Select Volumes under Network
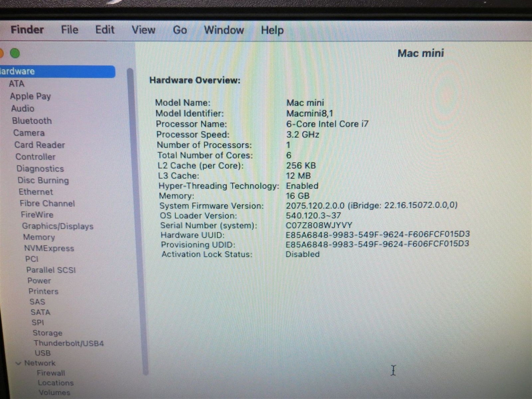Viewport: 532px width, 399px height. click(x=55, y=392)
